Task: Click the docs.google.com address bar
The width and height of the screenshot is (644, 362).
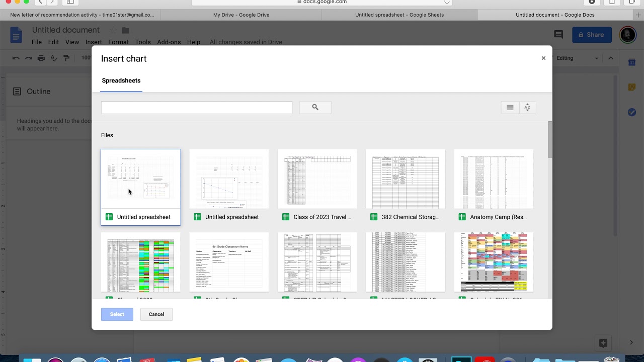Action: pyautogui.click(x=322, y=2)
